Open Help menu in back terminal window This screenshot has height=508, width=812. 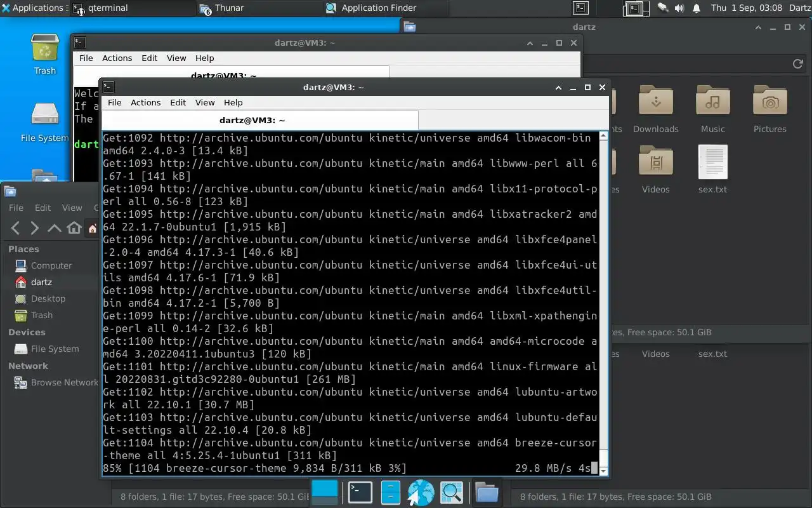tap(204, 58)
